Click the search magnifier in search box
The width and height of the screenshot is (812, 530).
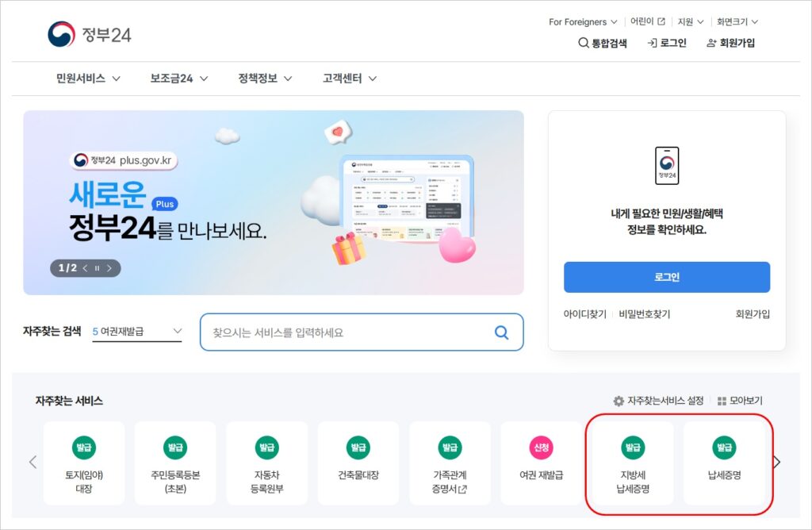pos(501,332)
